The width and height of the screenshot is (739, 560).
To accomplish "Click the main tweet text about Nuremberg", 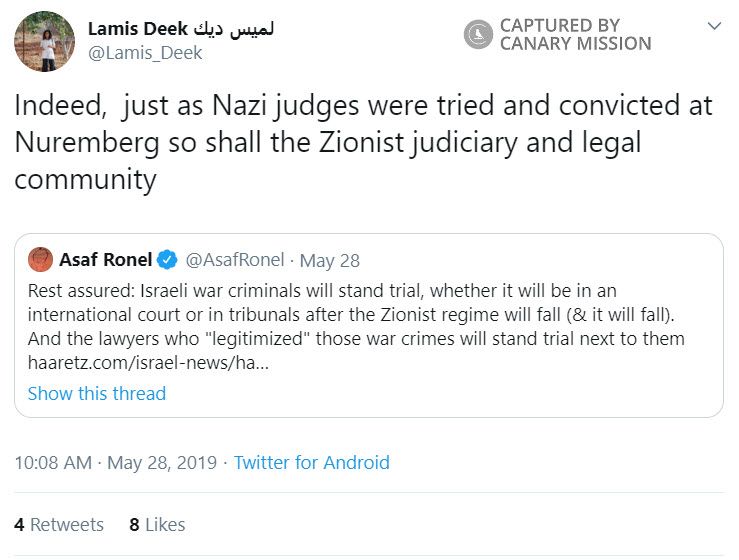I will tap(360, 142).
